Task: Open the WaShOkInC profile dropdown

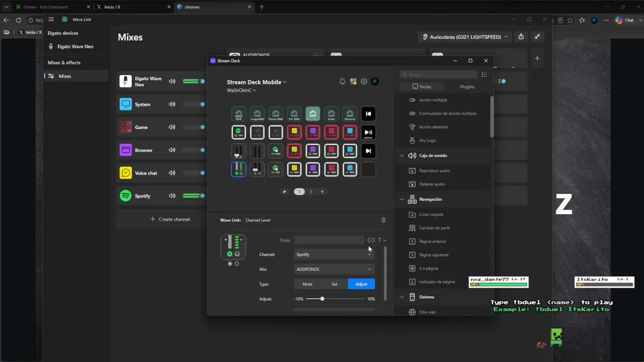Action: (242, 90)
